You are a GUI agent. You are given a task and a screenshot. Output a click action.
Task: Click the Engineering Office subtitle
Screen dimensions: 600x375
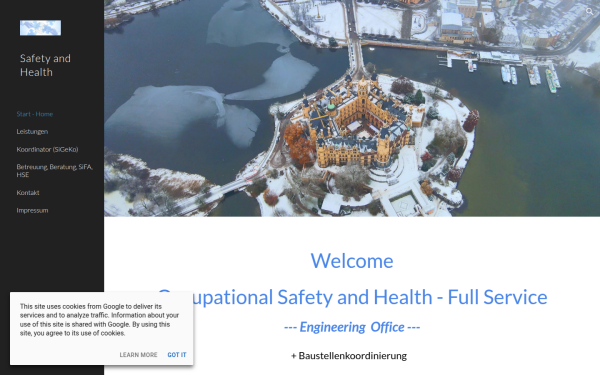[352, 327]
